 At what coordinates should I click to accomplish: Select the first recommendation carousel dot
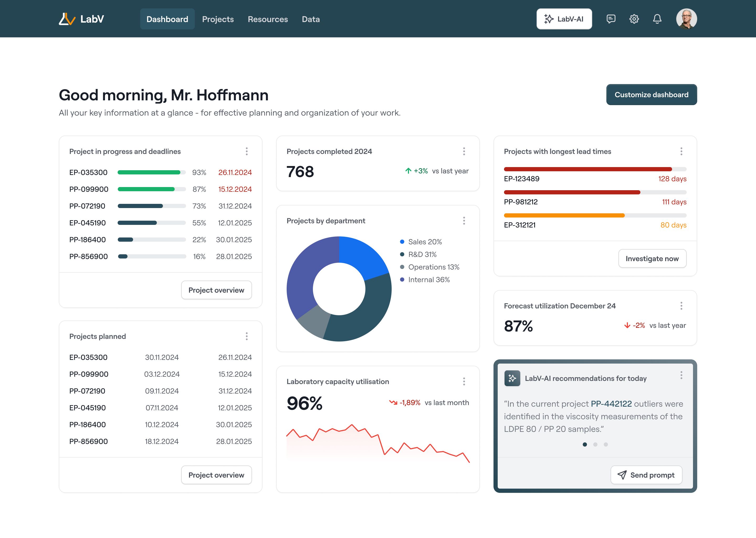coord(585,444)
